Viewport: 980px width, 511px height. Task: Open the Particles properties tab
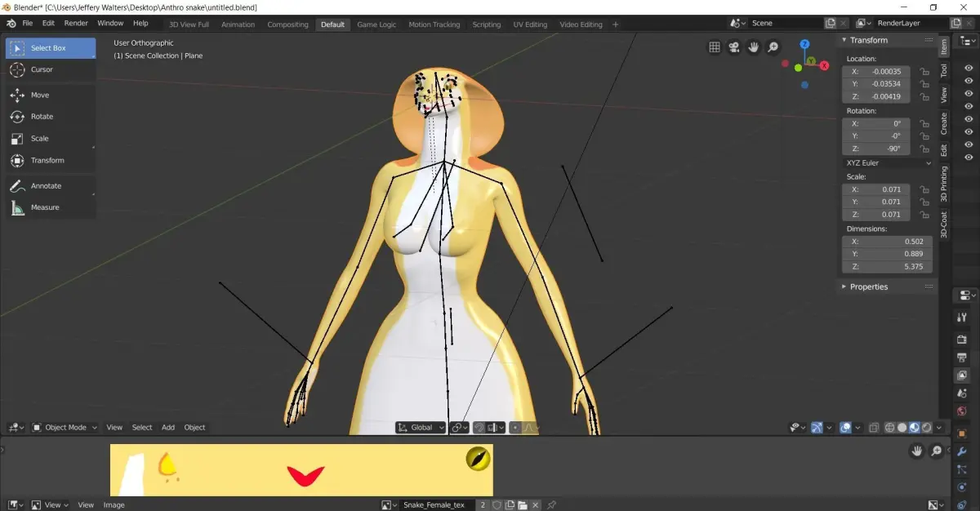click(962, 469)
